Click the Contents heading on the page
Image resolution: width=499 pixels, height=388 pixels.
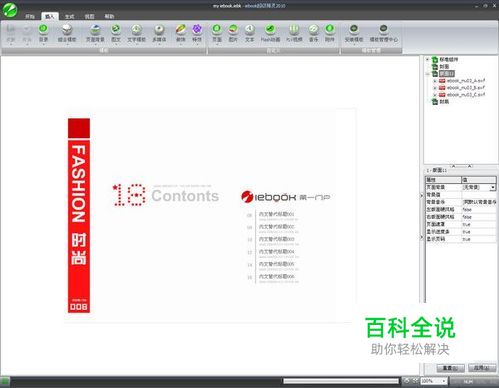point(185,196)
